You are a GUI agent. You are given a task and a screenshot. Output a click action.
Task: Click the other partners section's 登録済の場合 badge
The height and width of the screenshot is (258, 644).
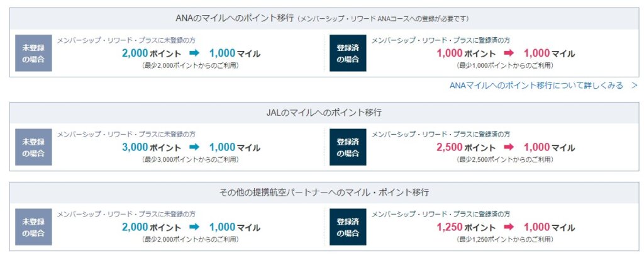[x=348, y=227]
